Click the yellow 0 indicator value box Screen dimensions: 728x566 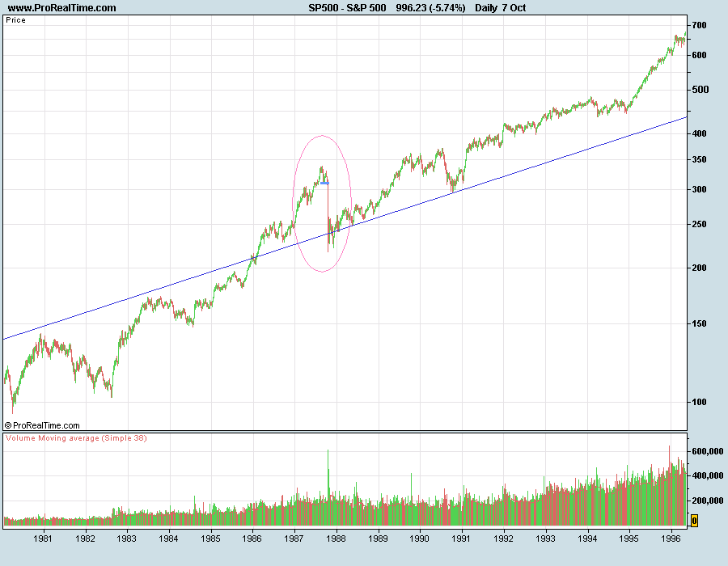pos(694,521)
